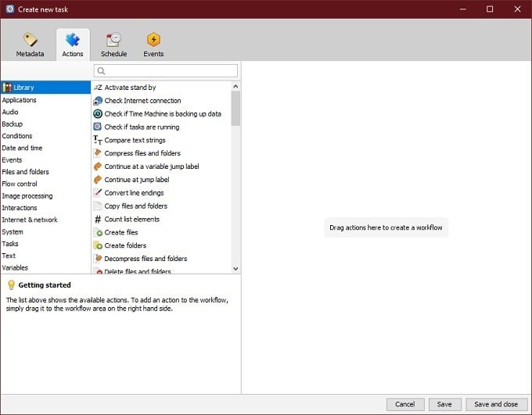Select 'Create folders' action text
This screenshot has width=532, height=415.
click(125, 245)
